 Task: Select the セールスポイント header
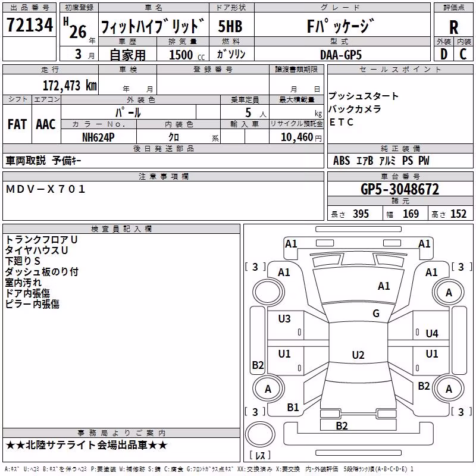pyautogui.click(x=400, y=69)
